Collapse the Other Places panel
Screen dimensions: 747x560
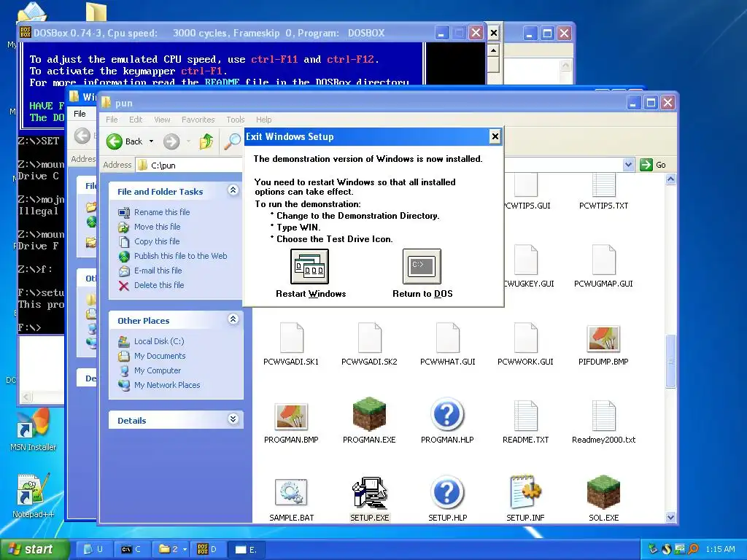tap(233, 319)
